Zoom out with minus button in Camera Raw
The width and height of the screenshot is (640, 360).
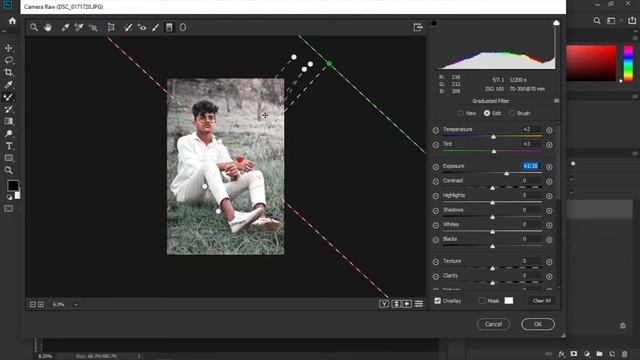pos(33,304)
